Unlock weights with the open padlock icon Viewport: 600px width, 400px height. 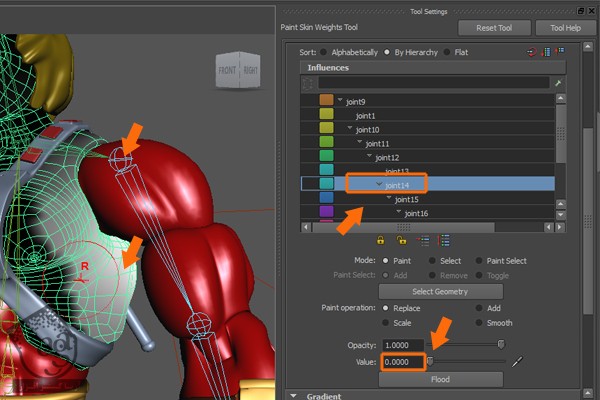[401, 240]
